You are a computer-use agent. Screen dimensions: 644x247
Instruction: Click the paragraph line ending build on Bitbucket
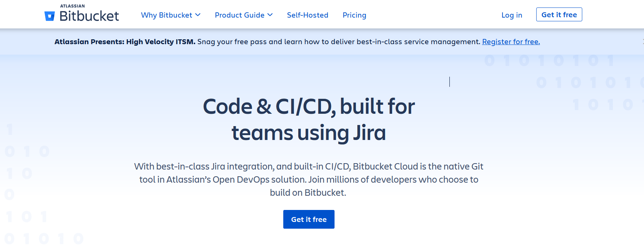click(x=308, y=193)
